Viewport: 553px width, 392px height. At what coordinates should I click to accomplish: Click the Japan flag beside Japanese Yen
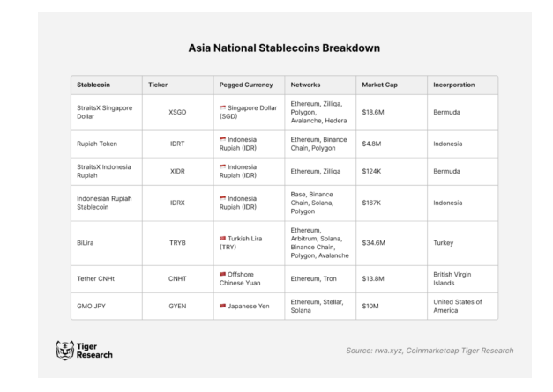(223, 306)
